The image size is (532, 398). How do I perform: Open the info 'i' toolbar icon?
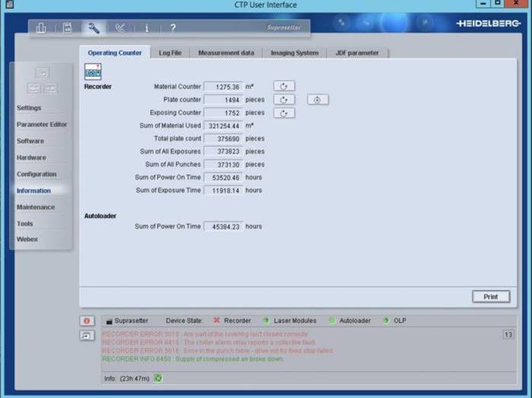pyautogui.click(x=147, y=28)
